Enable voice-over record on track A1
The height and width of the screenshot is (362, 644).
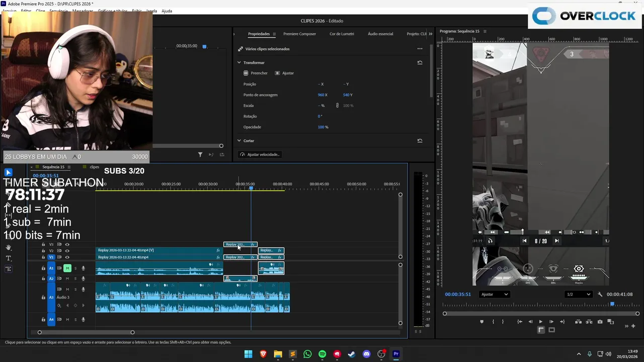(x=84, y=268)
